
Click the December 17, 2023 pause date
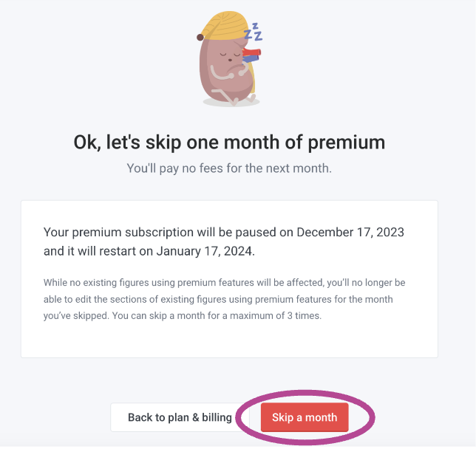350,232
